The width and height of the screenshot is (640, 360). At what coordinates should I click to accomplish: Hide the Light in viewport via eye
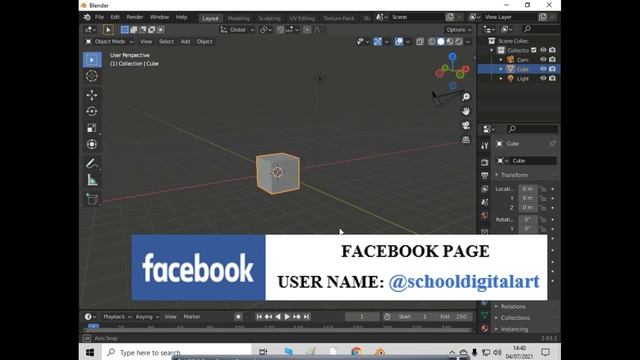click(x=543, y=78)
